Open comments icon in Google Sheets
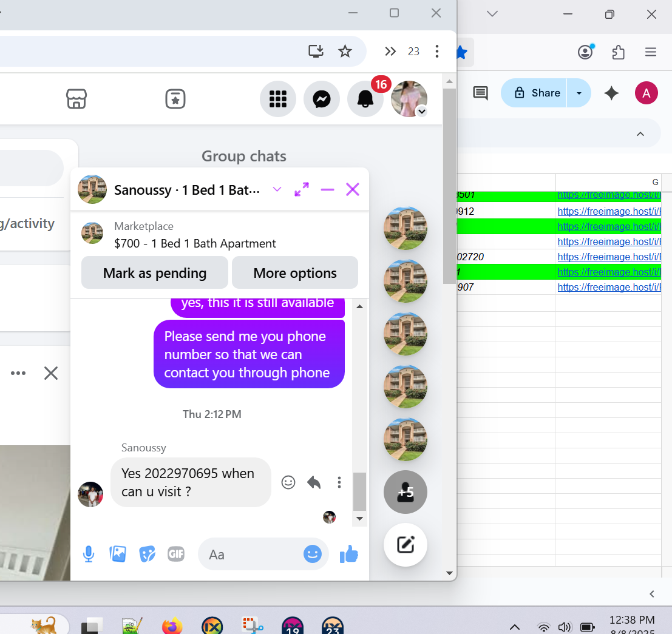Image resolution: width=672 pixels, height=634 pixels. [480, 93]
